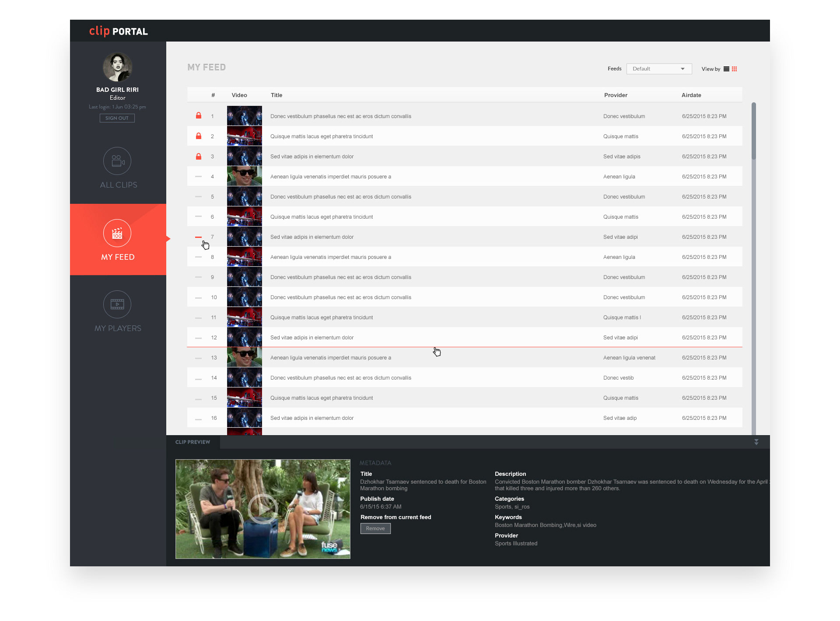Unlock row 1 red lock icon
840x621 pixels.
199,115
